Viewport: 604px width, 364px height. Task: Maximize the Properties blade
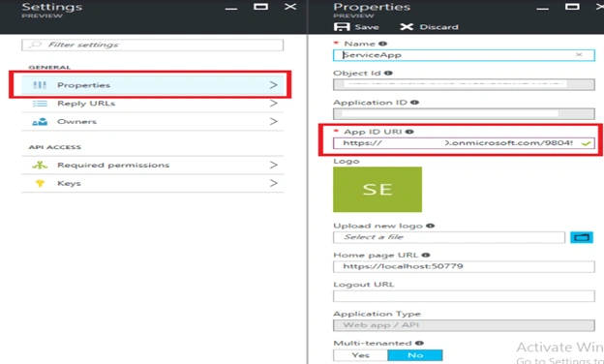tap(572, 7)
